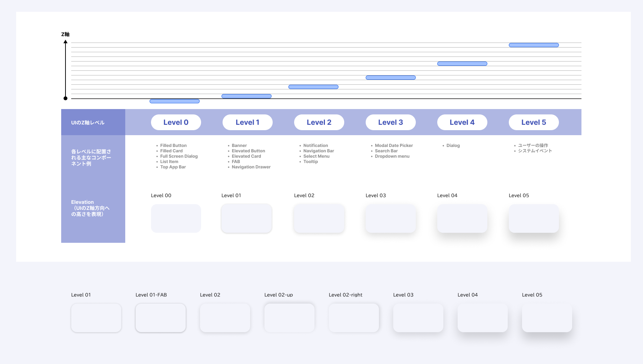Click the Level 01-FAB elevation card
Viewport: 643px width, 364px height.
[x=160, y=318]
